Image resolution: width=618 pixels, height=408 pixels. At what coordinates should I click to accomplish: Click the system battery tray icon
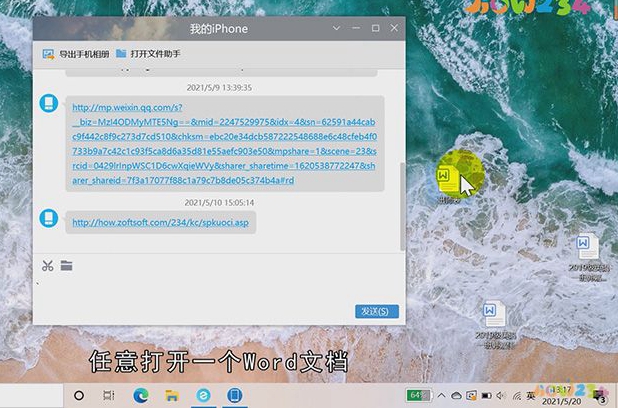click(x=486, y=395)
